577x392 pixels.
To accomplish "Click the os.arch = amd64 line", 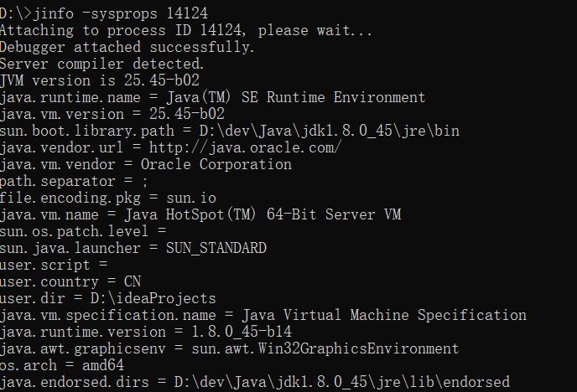I will 61,365.
